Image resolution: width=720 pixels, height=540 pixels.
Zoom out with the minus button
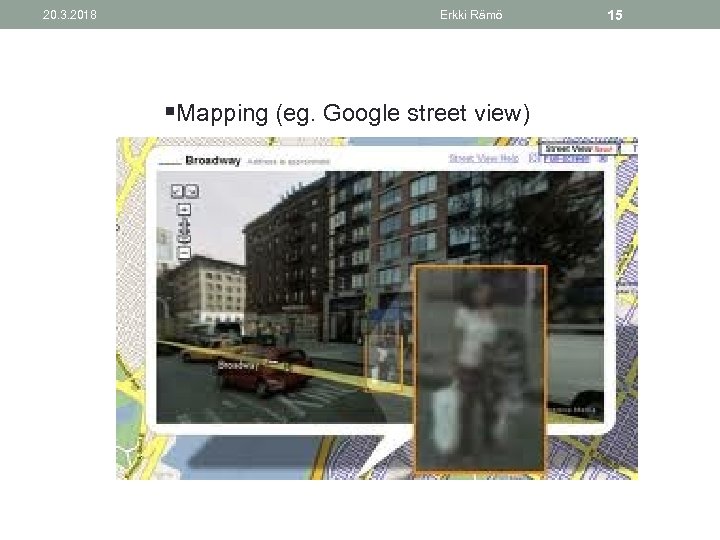(x=184, y=253)
